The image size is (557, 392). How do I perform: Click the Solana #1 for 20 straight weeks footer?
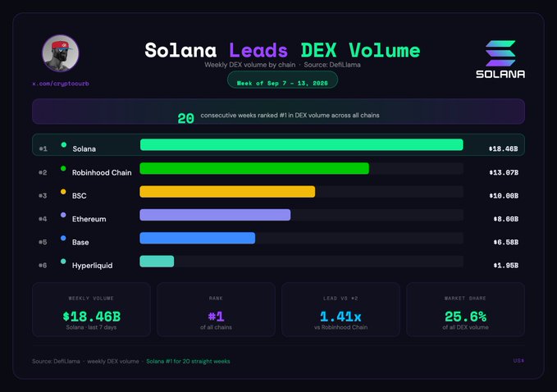pyautogui.click(x=188, y=362)
